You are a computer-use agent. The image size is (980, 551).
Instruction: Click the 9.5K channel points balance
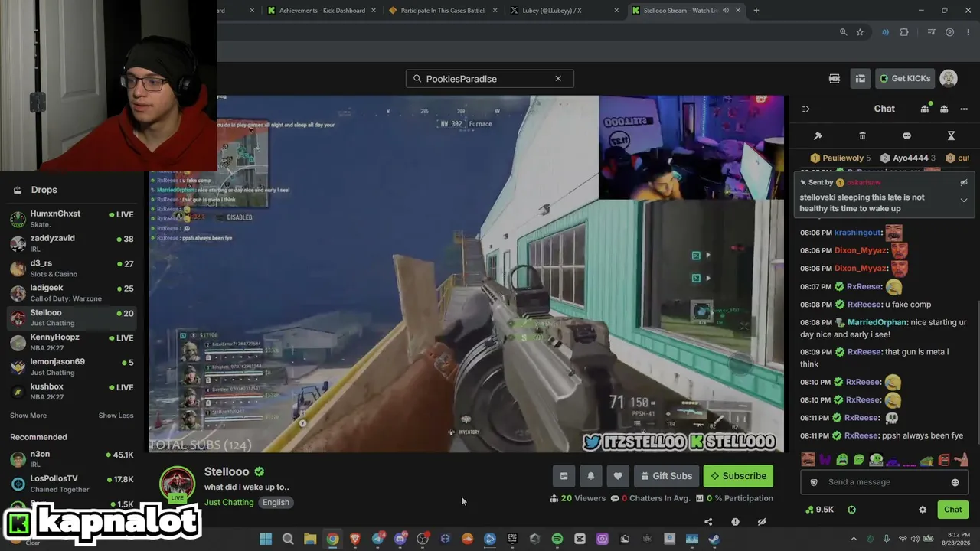(819, 510)
